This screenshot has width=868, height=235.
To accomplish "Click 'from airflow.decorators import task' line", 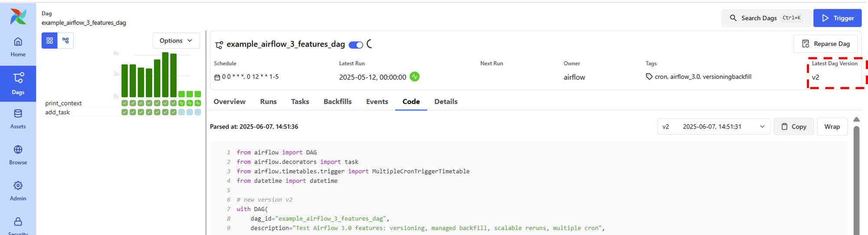I will tap(297, 162).
